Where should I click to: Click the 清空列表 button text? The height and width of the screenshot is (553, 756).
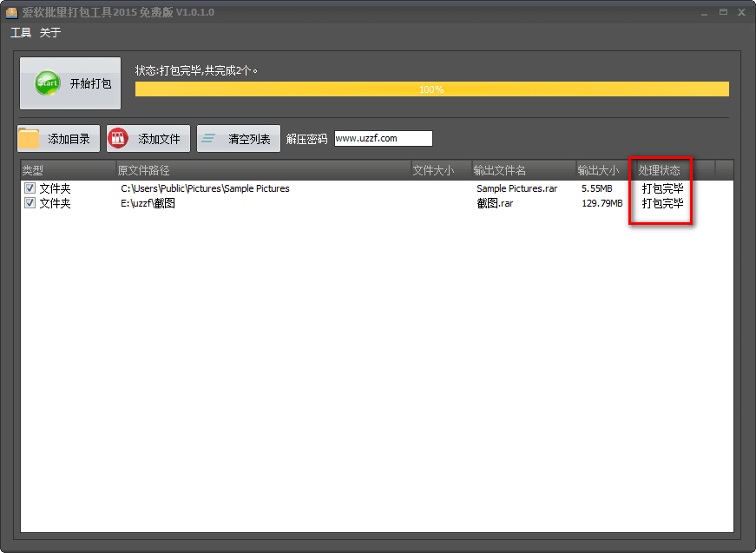pos(249,139)
